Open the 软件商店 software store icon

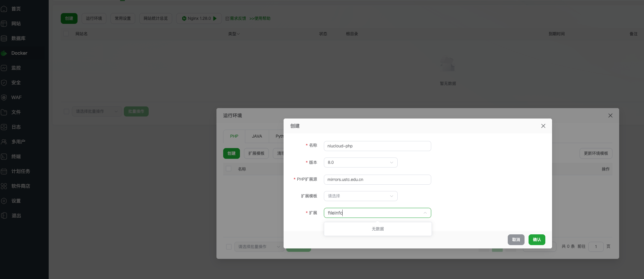click(4, 186)
